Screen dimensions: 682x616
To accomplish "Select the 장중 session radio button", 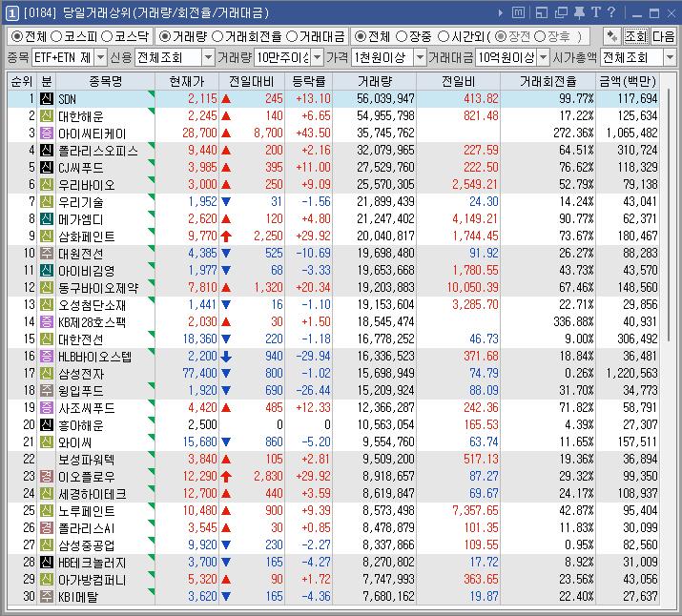I will pos(402,36).
